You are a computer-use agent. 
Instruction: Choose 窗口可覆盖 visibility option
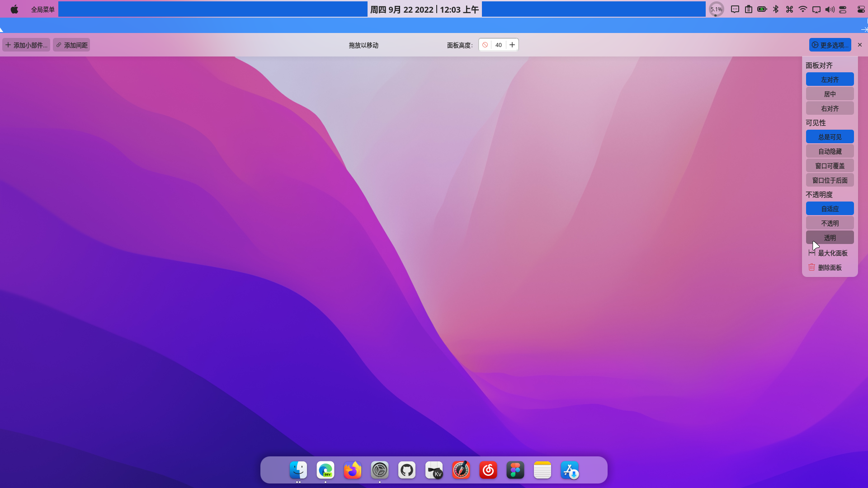click(x=830, y=165)
